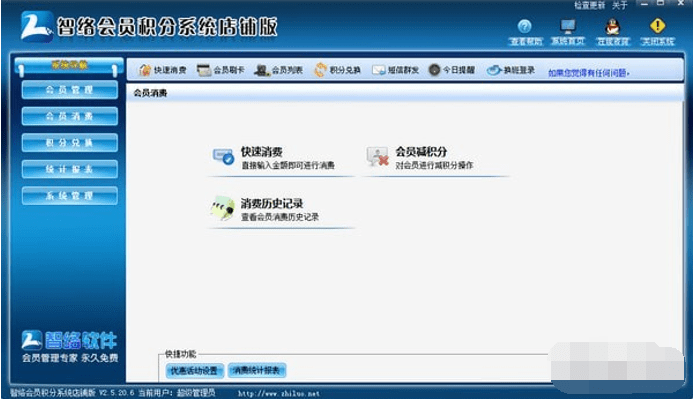
Task: Open 会员刷卡 from the toolbar
Action: click(x=221, y=70)
